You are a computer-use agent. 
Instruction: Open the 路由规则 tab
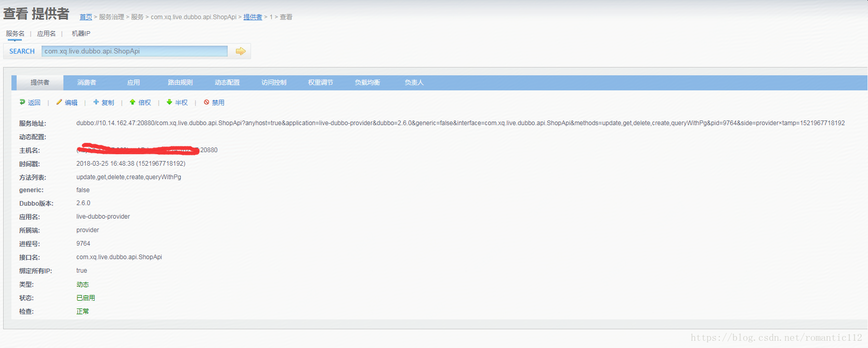point(180,83)
